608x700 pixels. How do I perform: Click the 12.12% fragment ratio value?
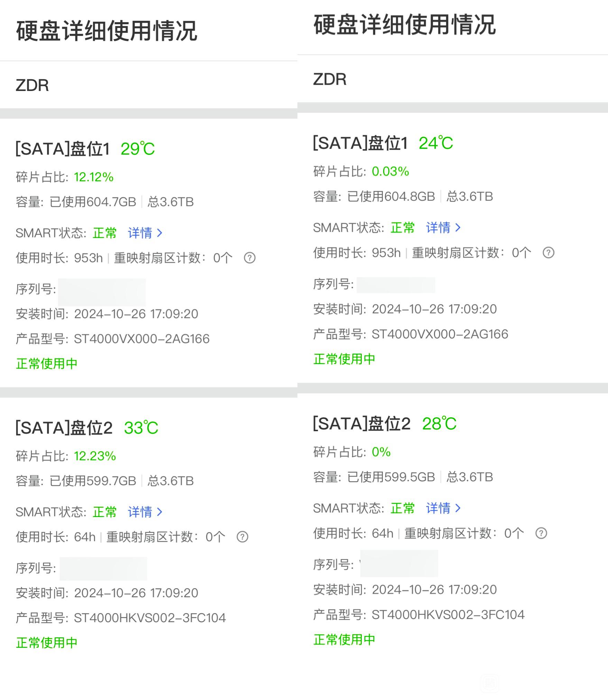point(94,177)
